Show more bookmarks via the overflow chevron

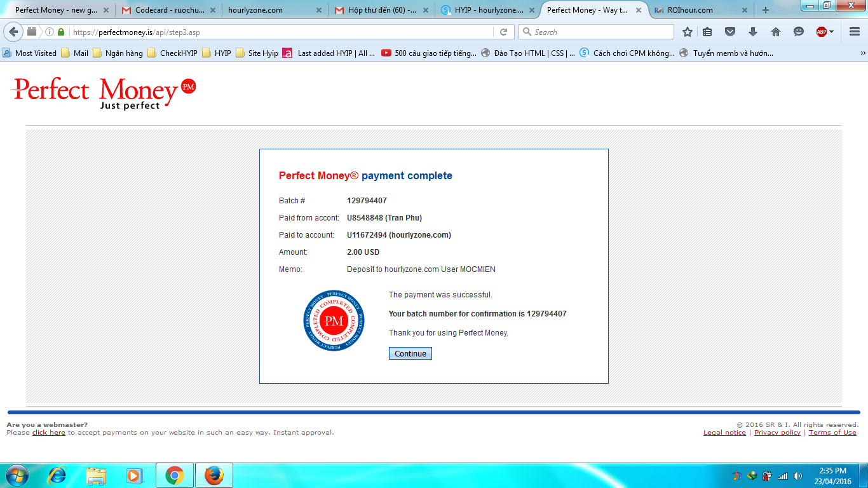862,53
